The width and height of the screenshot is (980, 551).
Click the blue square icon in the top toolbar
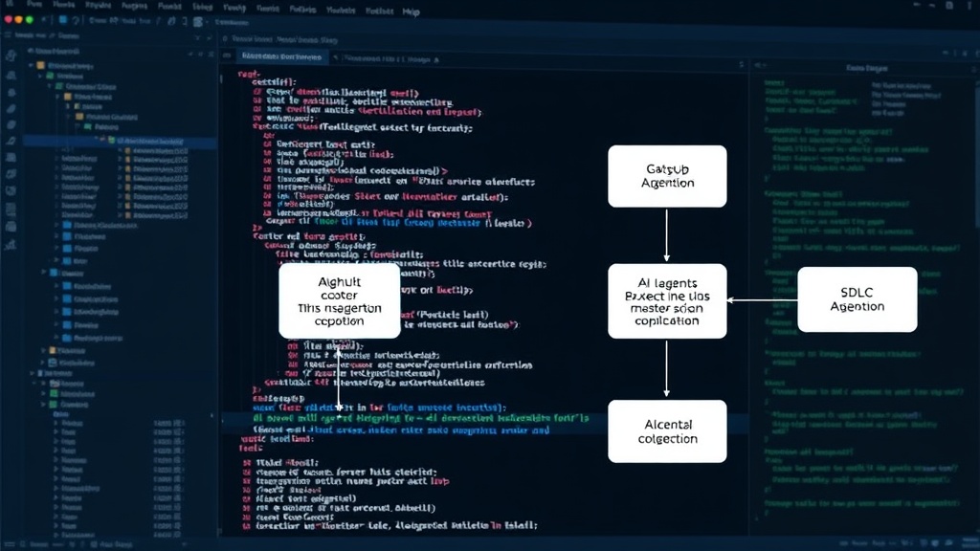click(x=62, y=21)
